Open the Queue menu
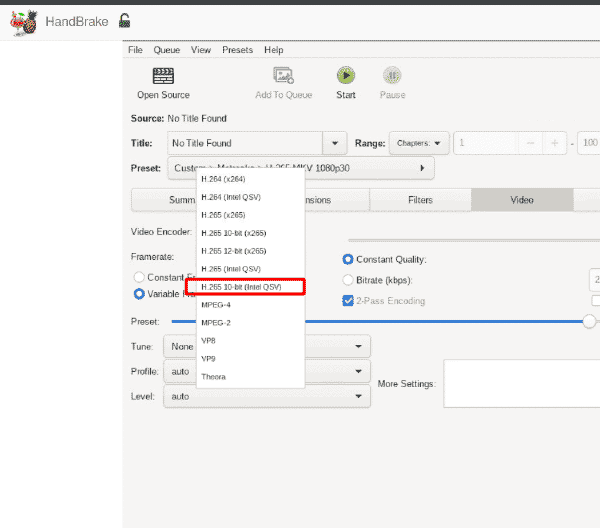 166,50
